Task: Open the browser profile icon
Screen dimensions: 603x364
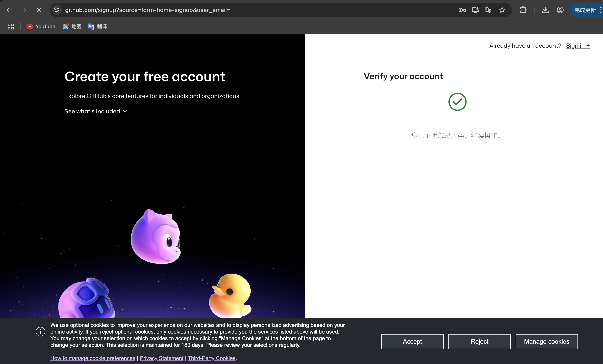Action: pos(560,10)
